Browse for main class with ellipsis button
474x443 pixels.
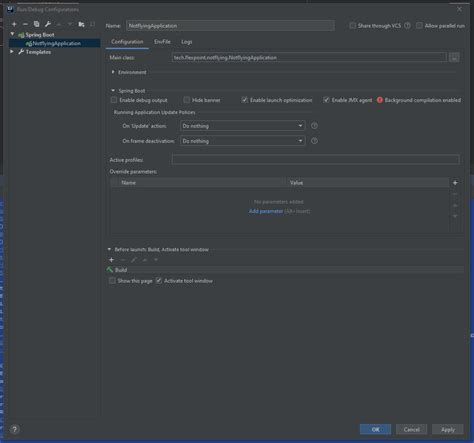[x=454, y=58]
